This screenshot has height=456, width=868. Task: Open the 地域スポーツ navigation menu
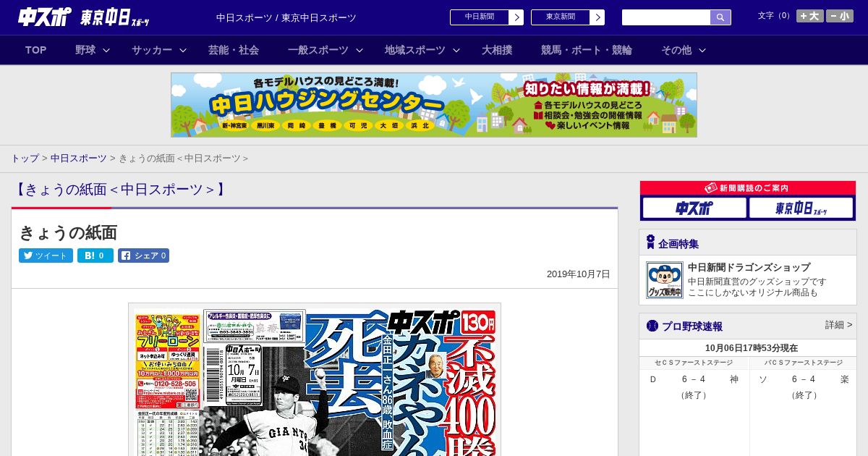click(415, 50)
